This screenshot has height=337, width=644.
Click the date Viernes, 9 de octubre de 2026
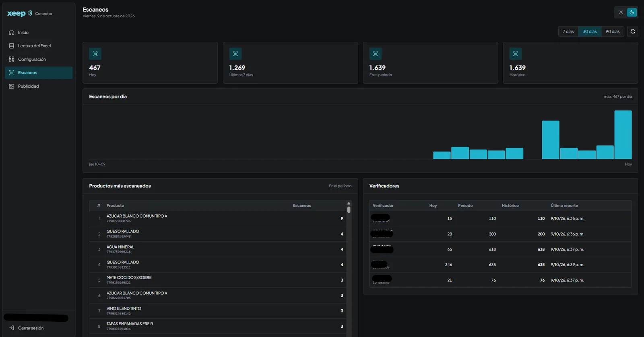click(x=109, y=16)
